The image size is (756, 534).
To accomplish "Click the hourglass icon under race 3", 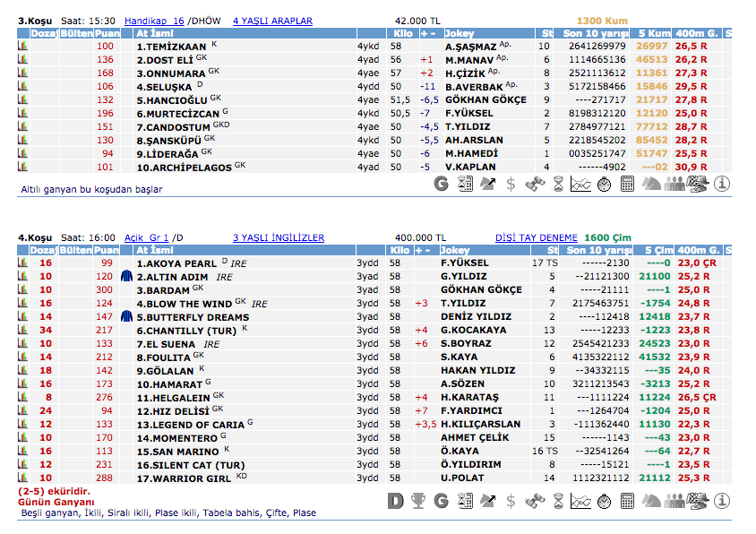I will [557, 184].
